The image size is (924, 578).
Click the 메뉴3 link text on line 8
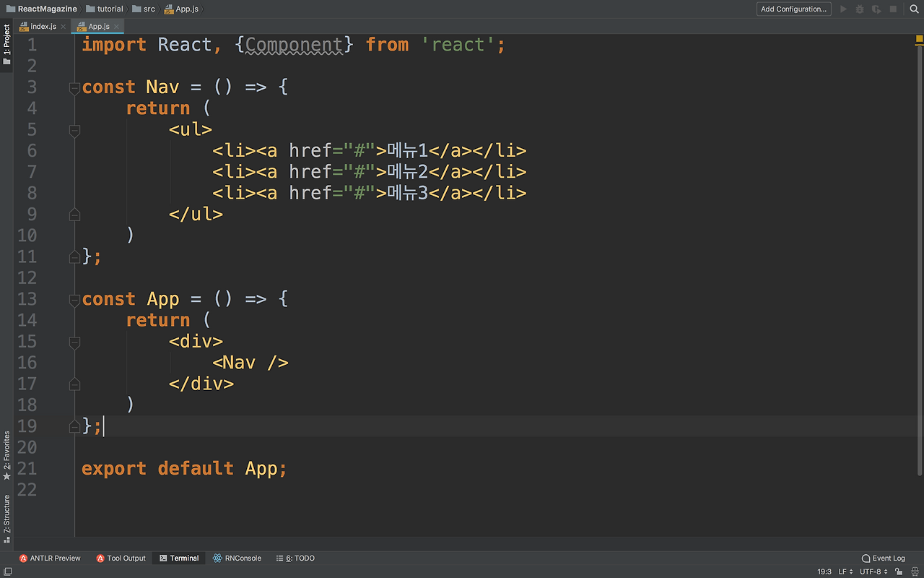click(407, 193)
